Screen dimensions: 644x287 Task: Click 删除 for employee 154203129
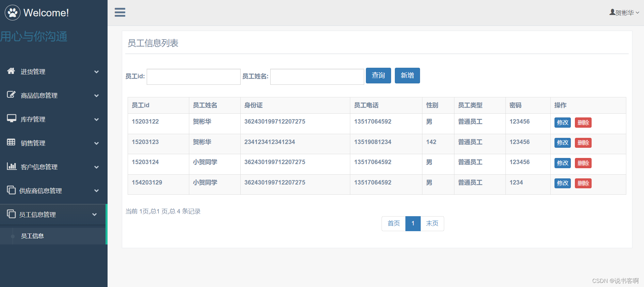(x=583, y=183)
